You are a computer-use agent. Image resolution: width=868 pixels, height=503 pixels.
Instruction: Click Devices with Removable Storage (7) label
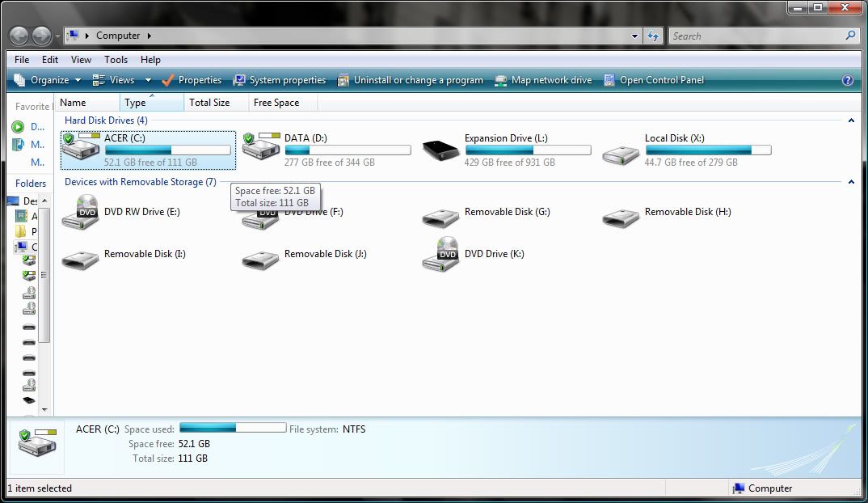click(141, 182)
